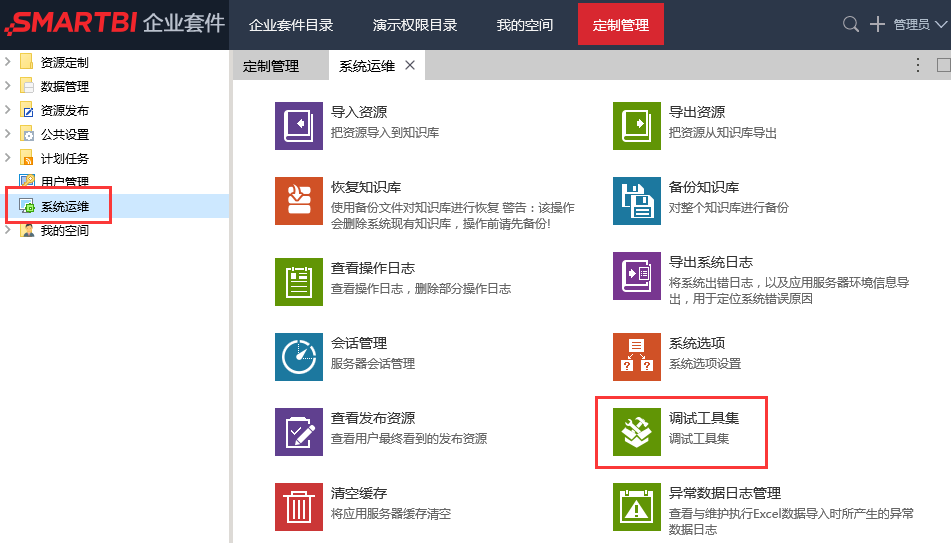This screenshot has height=543, width=951.
Task: Click the 恢复知识库 restore icon
Action: pyautogui.click(x=298, y=201)
